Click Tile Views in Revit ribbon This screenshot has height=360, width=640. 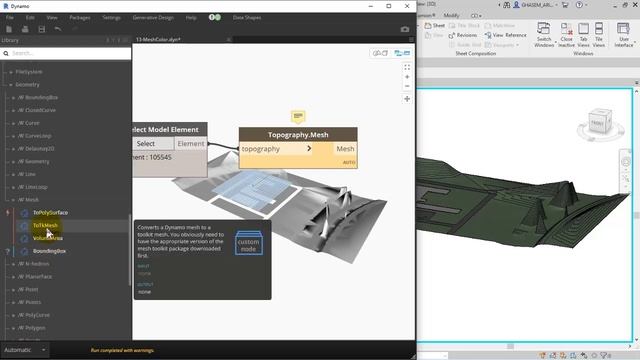pos(598,35)
